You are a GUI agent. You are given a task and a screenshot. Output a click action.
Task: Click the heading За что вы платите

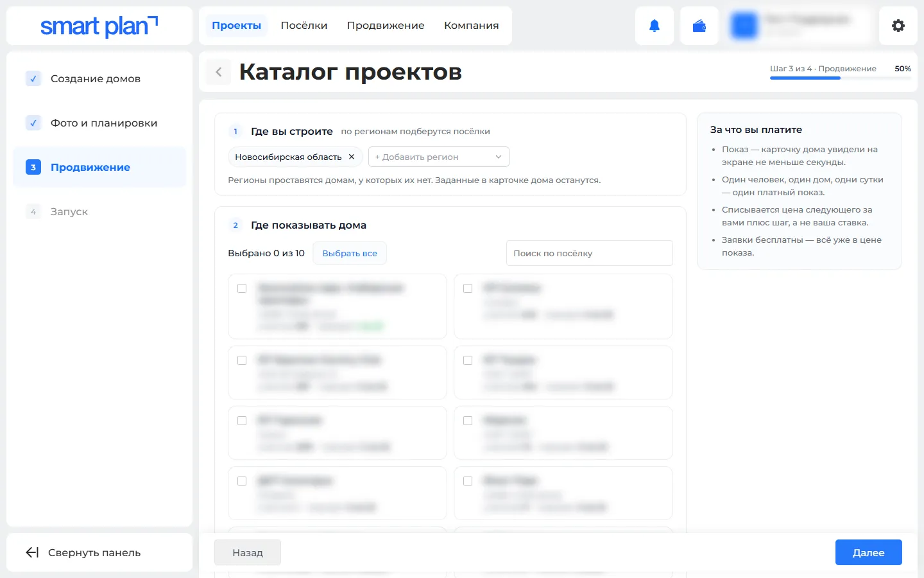point(756,130)
